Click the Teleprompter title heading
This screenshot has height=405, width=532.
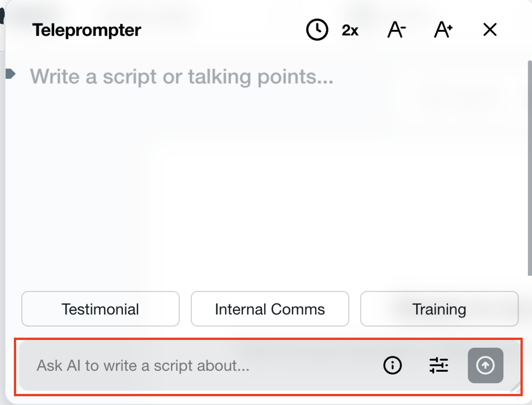pos(86,30)
